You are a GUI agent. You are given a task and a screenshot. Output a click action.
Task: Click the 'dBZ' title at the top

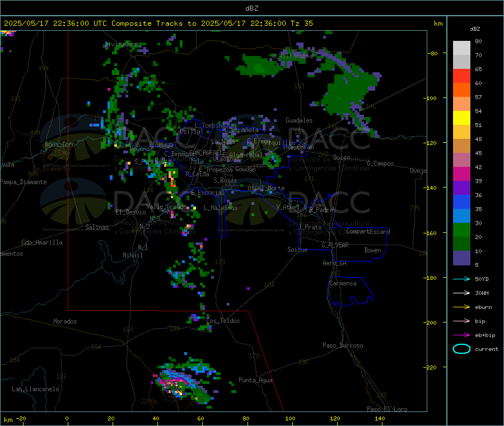pos(251,8)
